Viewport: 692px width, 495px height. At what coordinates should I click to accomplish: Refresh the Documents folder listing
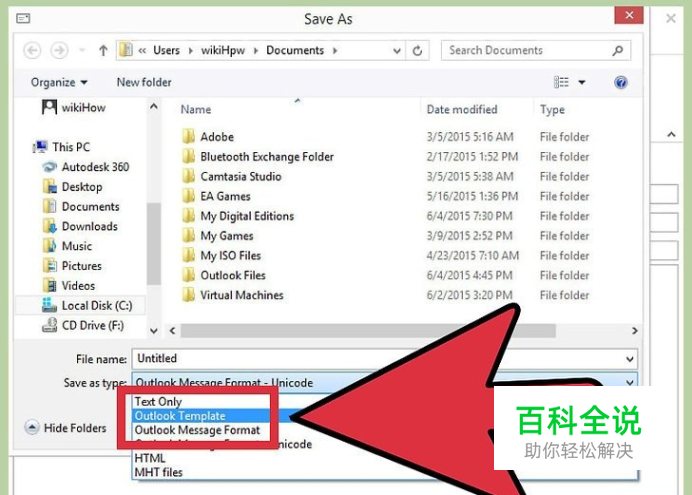coord(417,51)
